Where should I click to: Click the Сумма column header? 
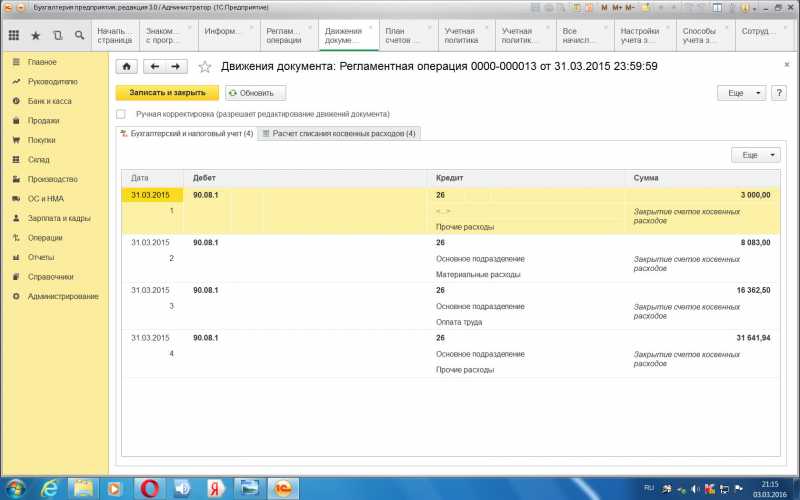click(703, 178)
